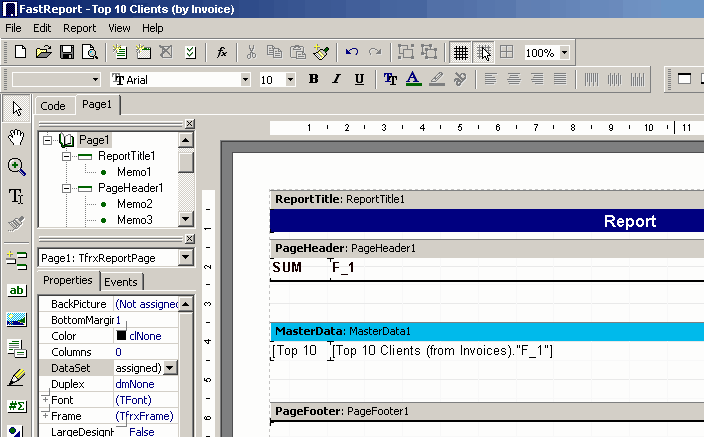Toggle Italic text formatting
This screenshot has height=437, width=704.
coord(336,79)
